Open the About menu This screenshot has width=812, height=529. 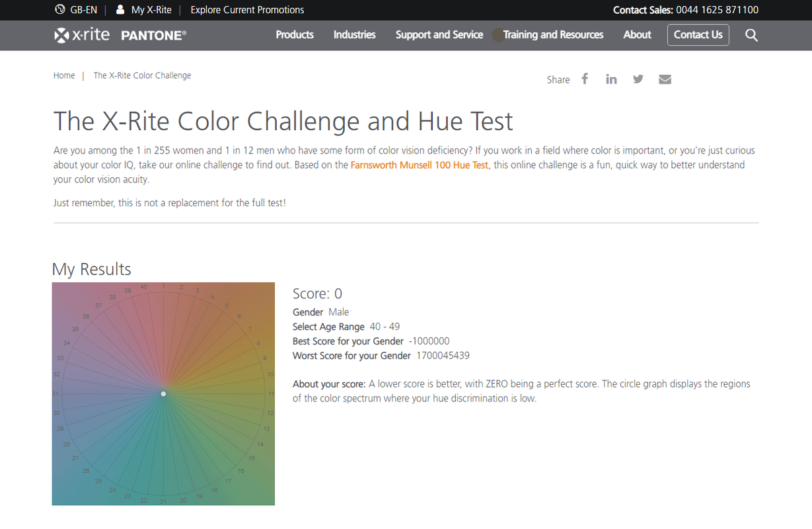637,35
